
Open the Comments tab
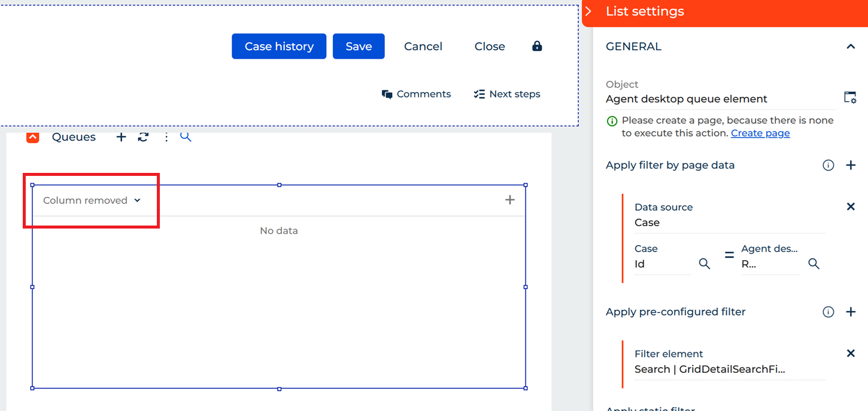(417, 94)
